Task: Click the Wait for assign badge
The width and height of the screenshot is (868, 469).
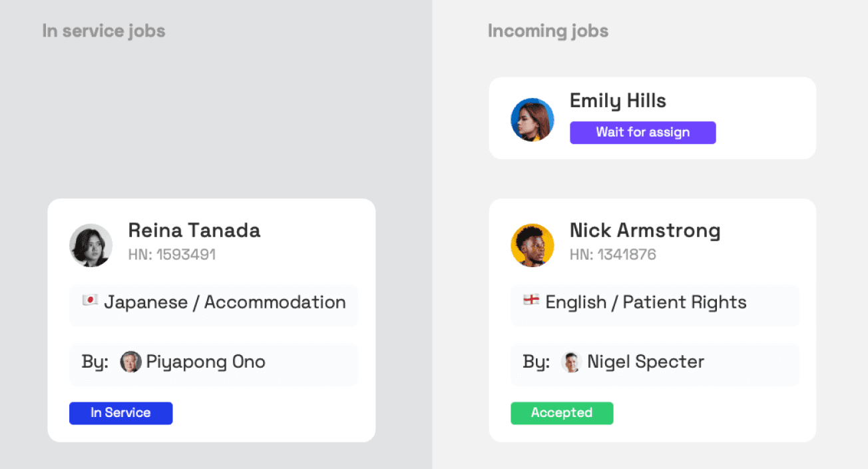Action: pyautogui.click(x=643, y=133)
